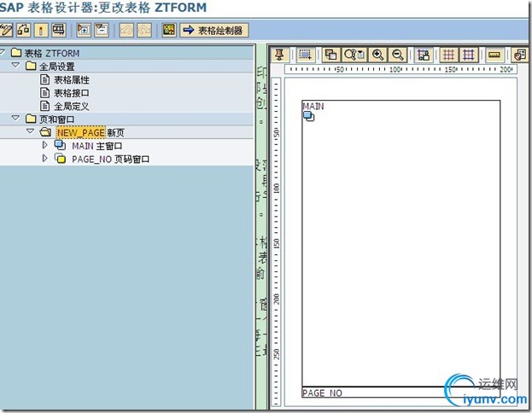
Task: Click the pushpin icon in painter toolbar
Action: pos(279,55)
